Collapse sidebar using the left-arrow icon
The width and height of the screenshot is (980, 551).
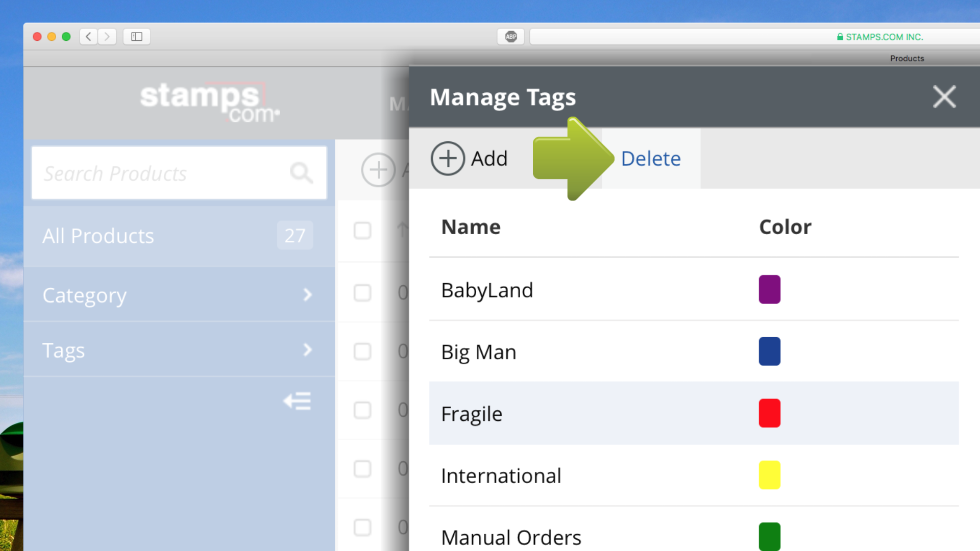[x=297, y=402]
